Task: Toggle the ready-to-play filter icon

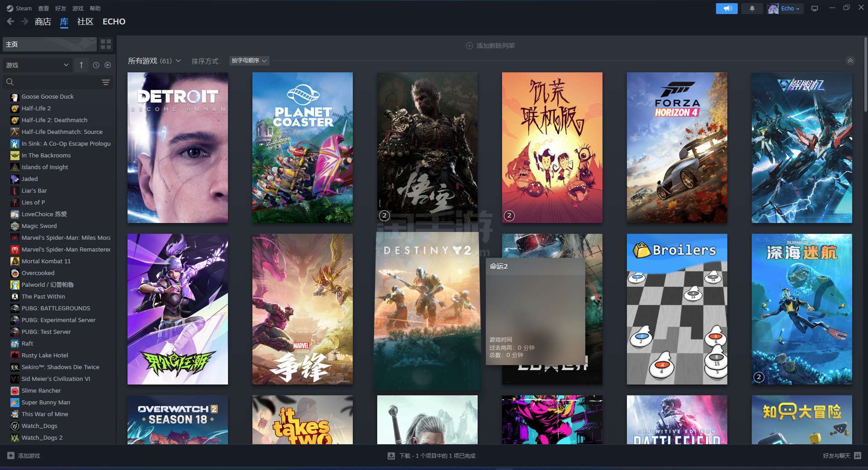Action: pyautogui.click(x=108, y=65)
